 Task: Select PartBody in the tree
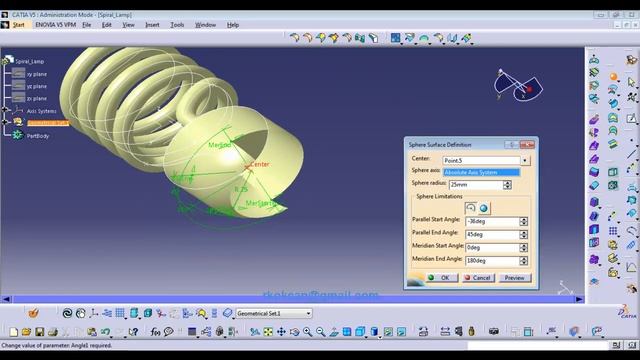[38, 136]
